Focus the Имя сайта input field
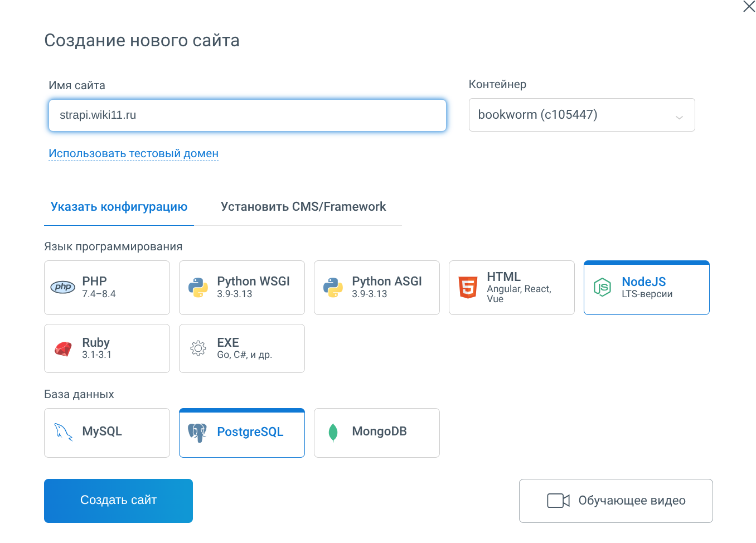756x543 pixels. coord(248,115)
